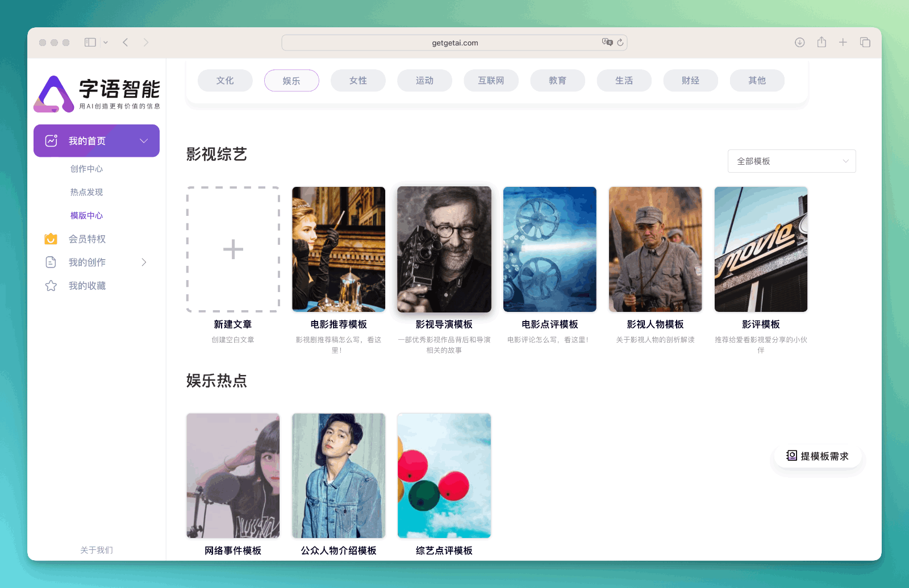Viewport: 909px width, 588px height.
Task: Enable the 互联网 category filter
Action: 491,80
